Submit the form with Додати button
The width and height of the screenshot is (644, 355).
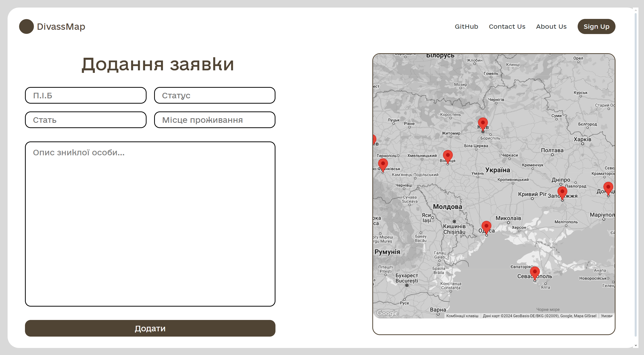click(x=150, y=328)
